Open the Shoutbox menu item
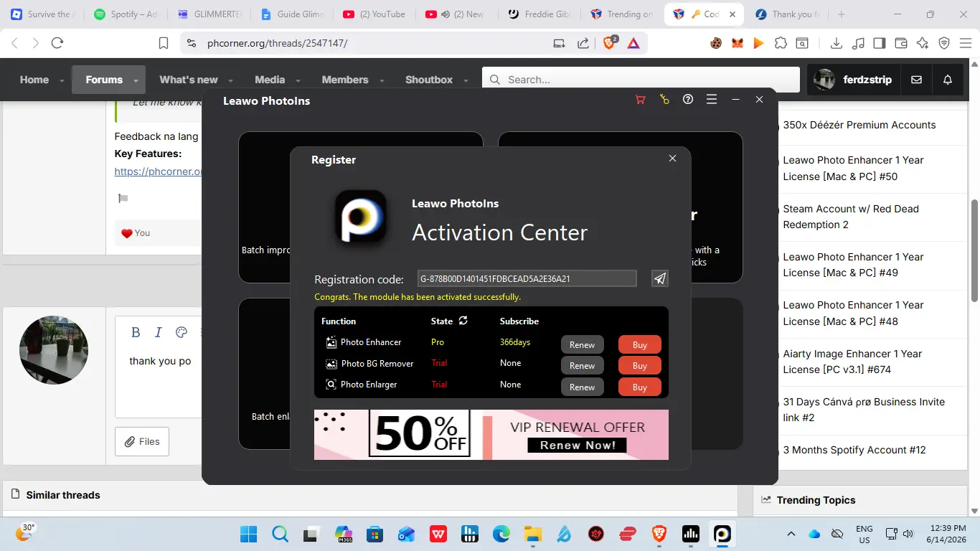This screenshot has height=551, width=980. point(429,80)
